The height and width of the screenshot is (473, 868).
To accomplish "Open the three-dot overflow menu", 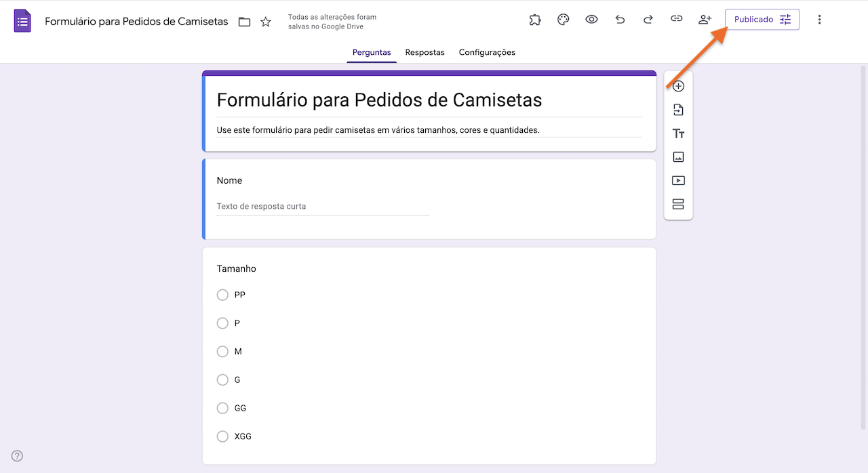I will [x=820, y=19].
